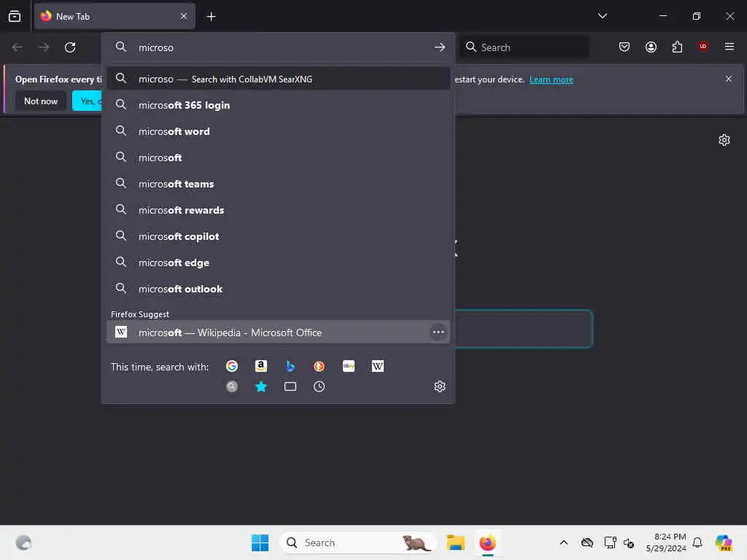747x560 pixels.
Task: Open the Copilot preview icon in taskbar
Action: click(724, 542)
